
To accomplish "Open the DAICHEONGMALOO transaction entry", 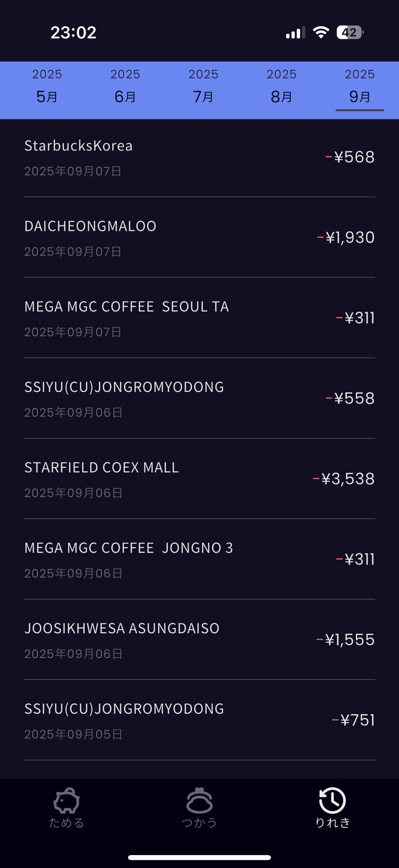I will point(199,238).
